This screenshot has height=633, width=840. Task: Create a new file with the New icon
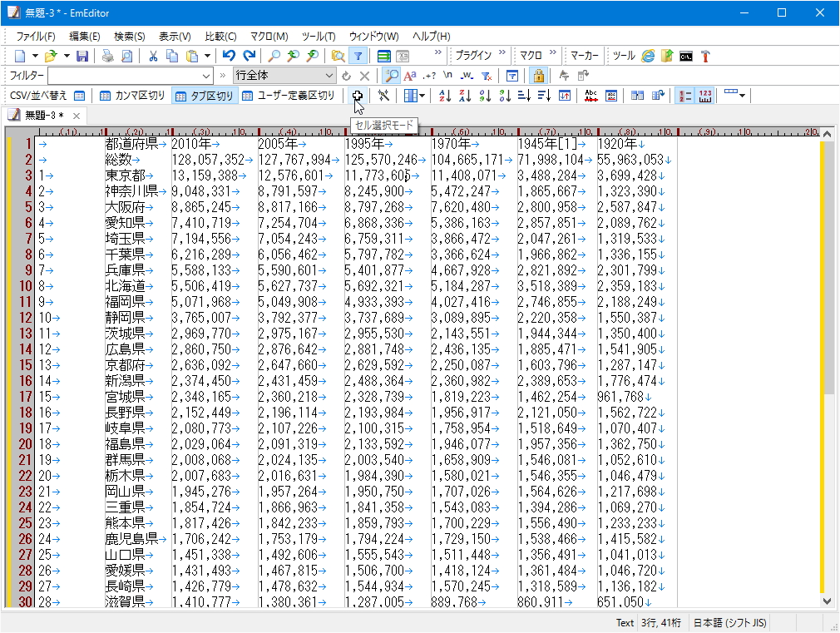click(20, 56)
